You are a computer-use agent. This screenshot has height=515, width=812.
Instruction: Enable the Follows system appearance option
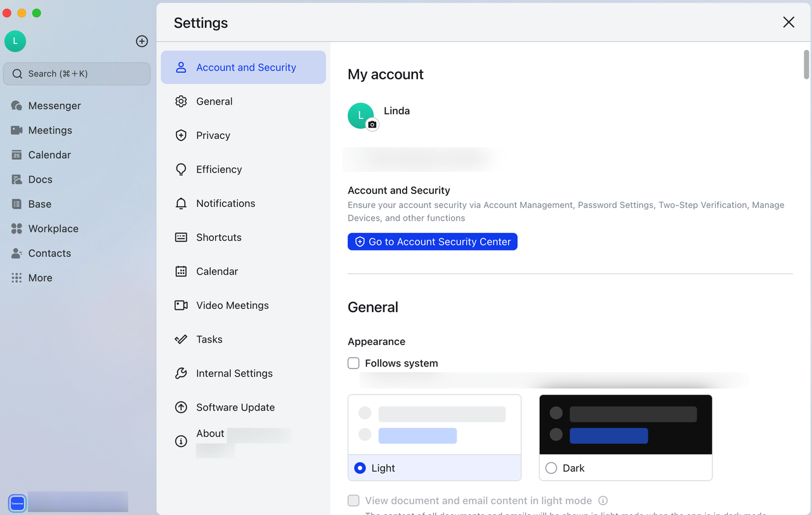point(353,363)
